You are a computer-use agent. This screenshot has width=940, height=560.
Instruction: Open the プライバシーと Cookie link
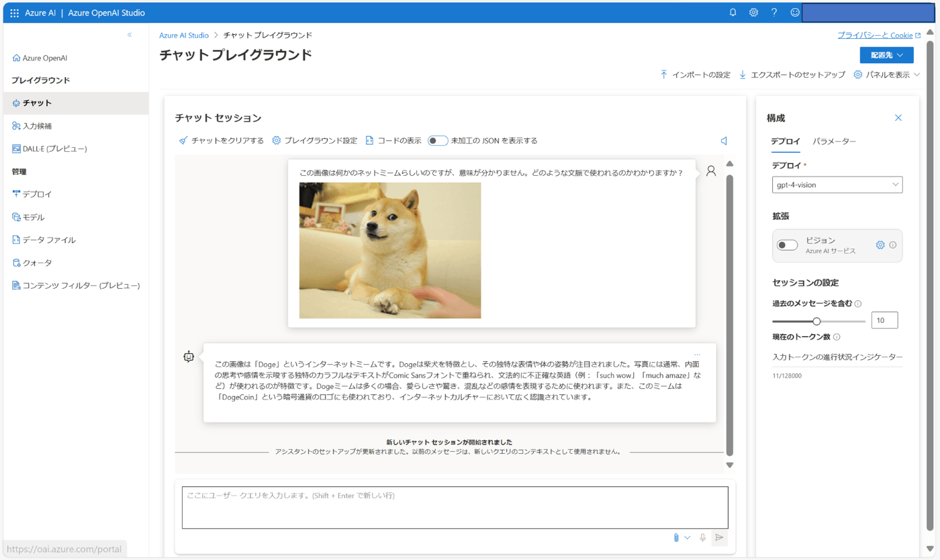tap(879, 35)
